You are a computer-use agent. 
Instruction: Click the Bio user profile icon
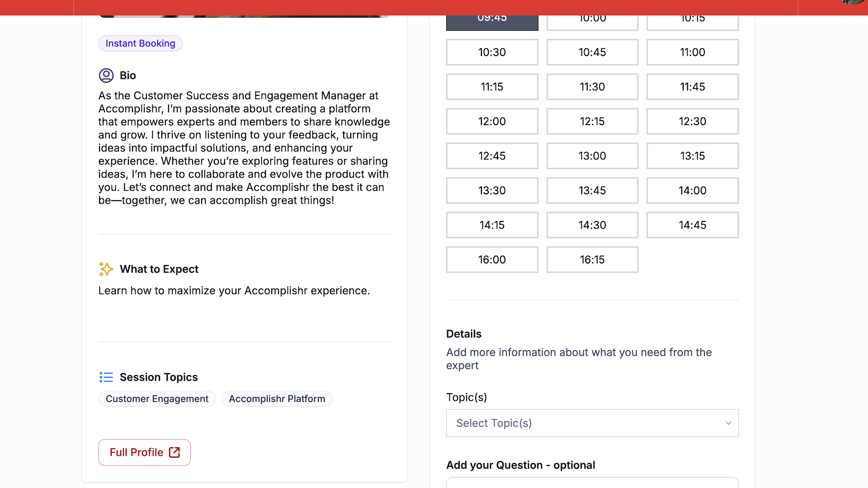[x=106, y=75]
